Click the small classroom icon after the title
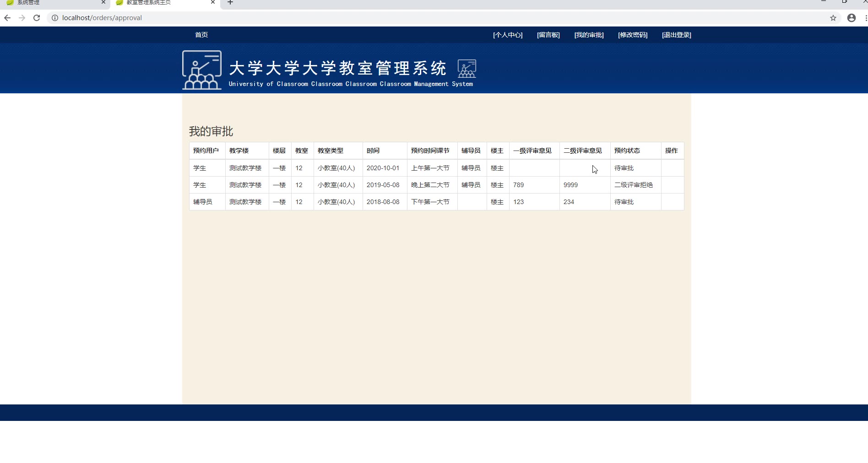This screenshot has width=868, height=463. pyautogui.click(x=467, y=69)
